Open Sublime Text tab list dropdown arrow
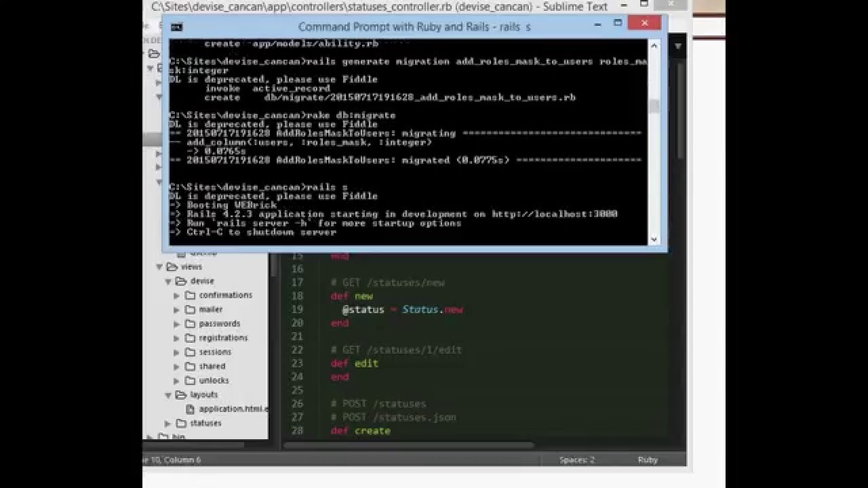Screen dimensions: 868x488 tap(677, 47)
